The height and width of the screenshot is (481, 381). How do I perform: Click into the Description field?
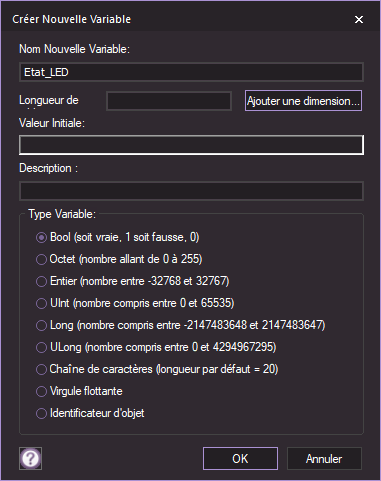point(191,191)
